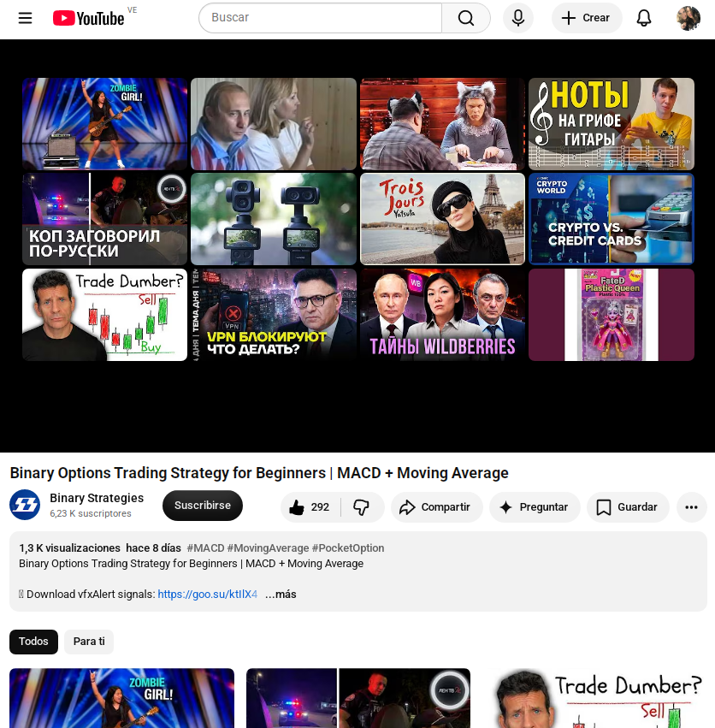Open account avatar menu
This screenshot has height=728, width=715.
[688, 18]
